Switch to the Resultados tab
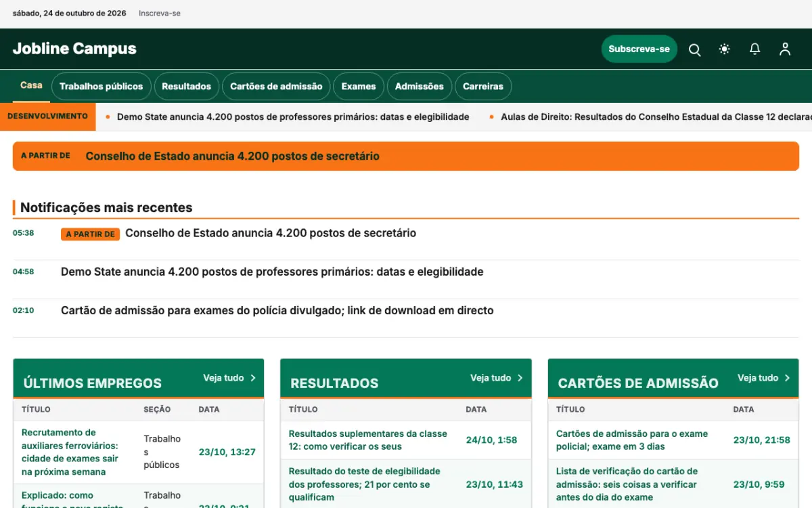 (186, 87)
